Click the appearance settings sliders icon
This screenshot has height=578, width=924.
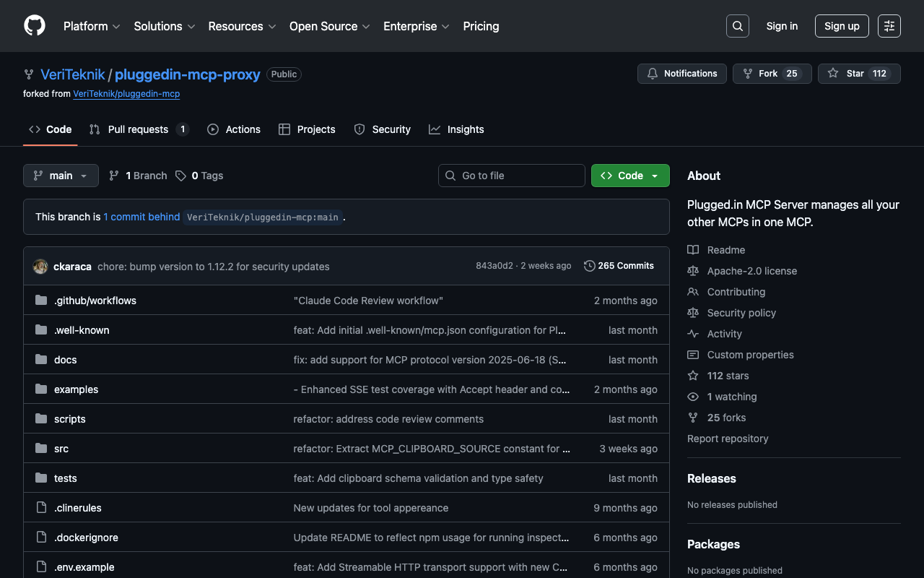pyautogui.click(x=889, y=26)
